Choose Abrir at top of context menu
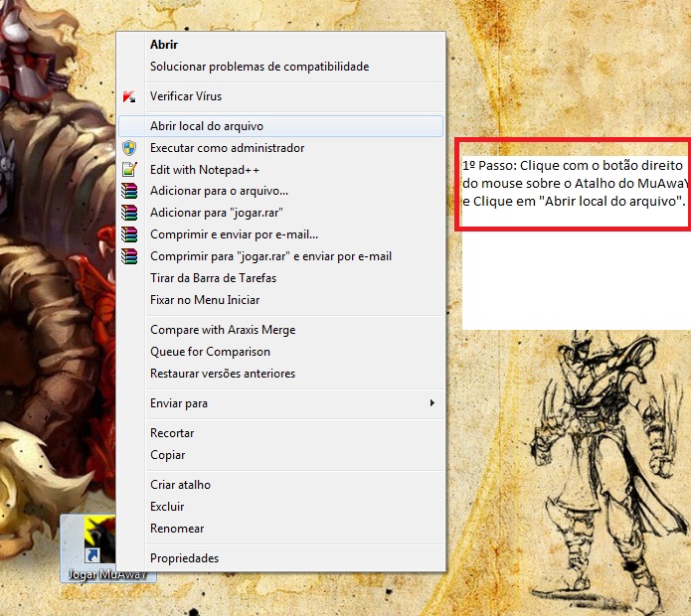The width and height of the screenshot is (691, 616). pyautogui.click(x=163, y=45)
